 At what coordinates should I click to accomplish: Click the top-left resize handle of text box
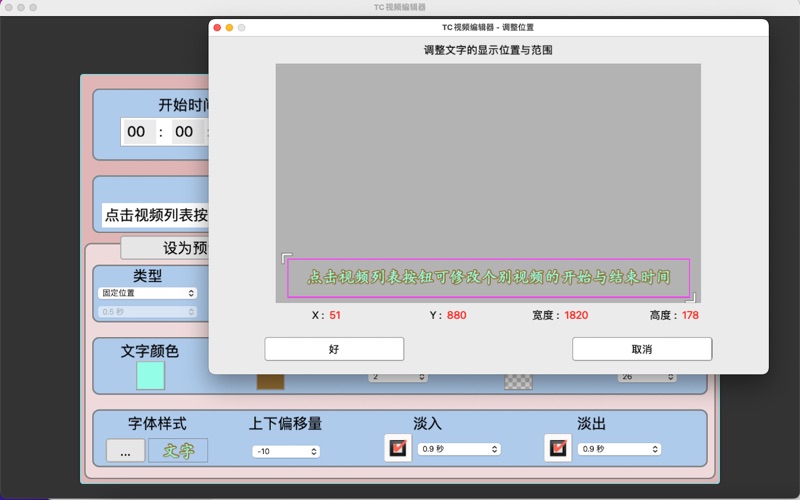[287, 258]
